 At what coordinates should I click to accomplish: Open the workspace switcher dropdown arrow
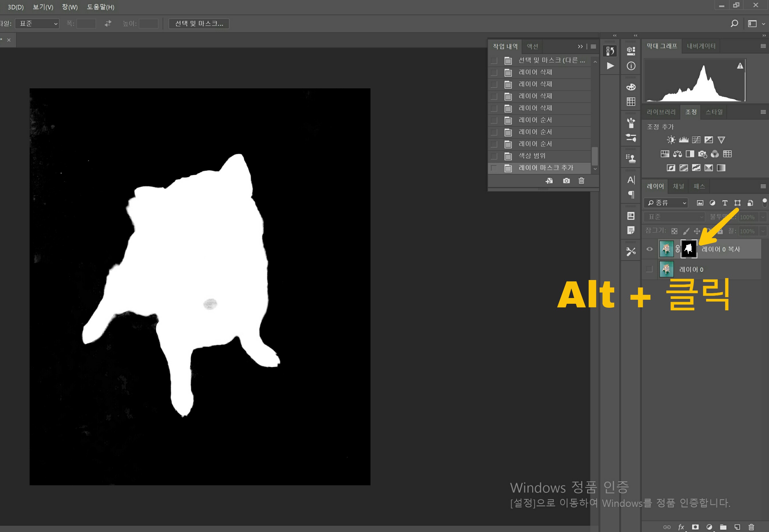(x=763, y=24)
